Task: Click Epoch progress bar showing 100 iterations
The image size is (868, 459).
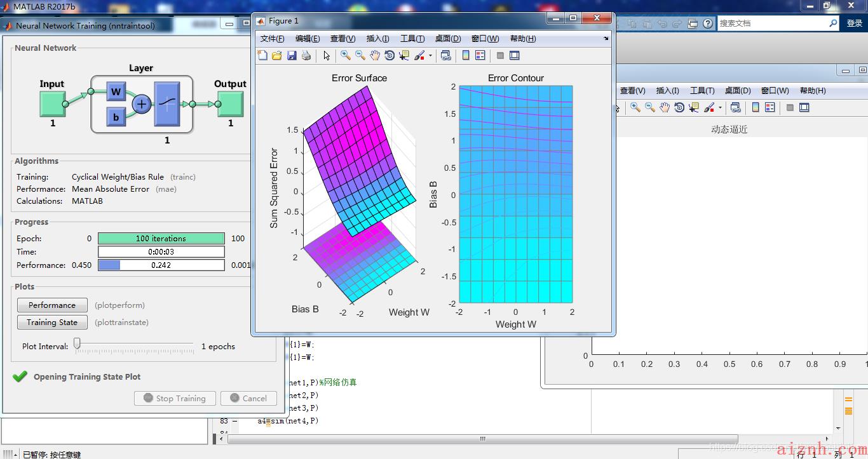Action: click(x=161, y=239)
